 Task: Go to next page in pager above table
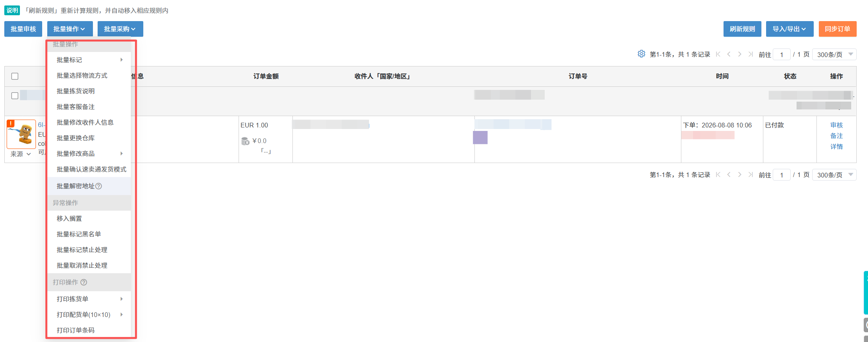pyautogui.click(x=740, y=54)
